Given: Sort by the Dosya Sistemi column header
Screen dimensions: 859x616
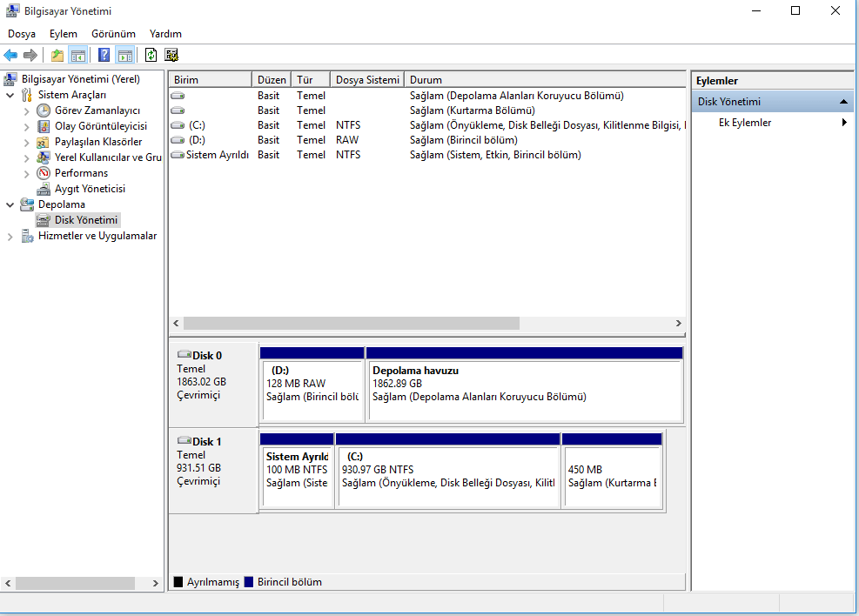Looking at the screenshot, I should point(367,80).
